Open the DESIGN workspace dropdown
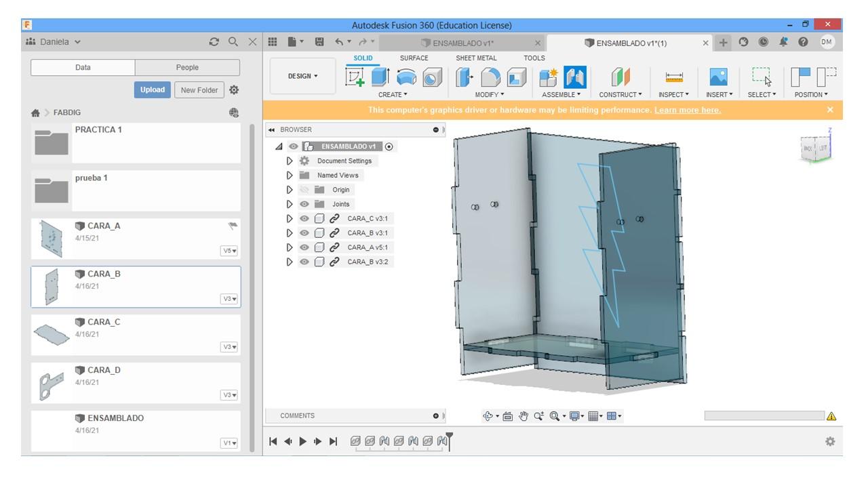 pyautogui.click(x=302, y=76)
